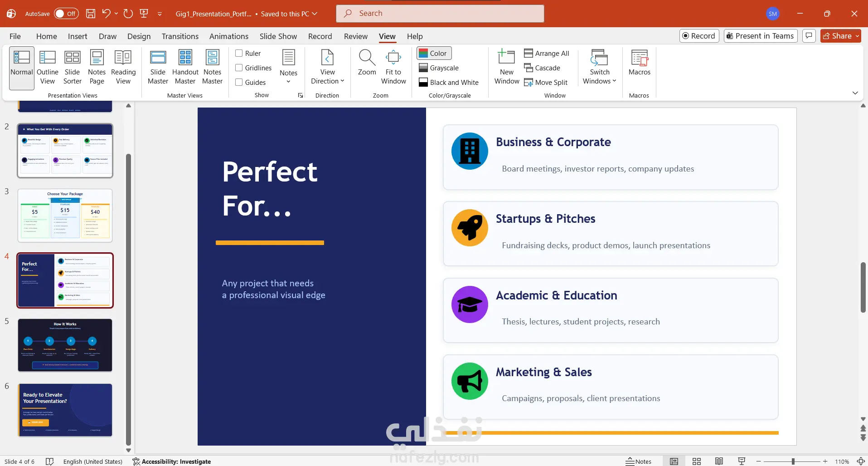Viewport: 868px width, 466px height.
Task: Enable the Ruler checkbox
Action: click(239, 53)
